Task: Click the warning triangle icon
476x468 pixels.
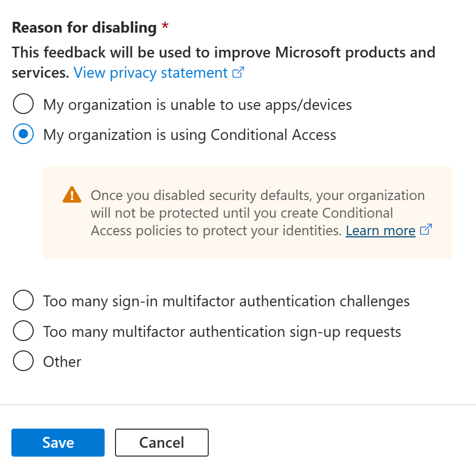Action: (71, 195)
